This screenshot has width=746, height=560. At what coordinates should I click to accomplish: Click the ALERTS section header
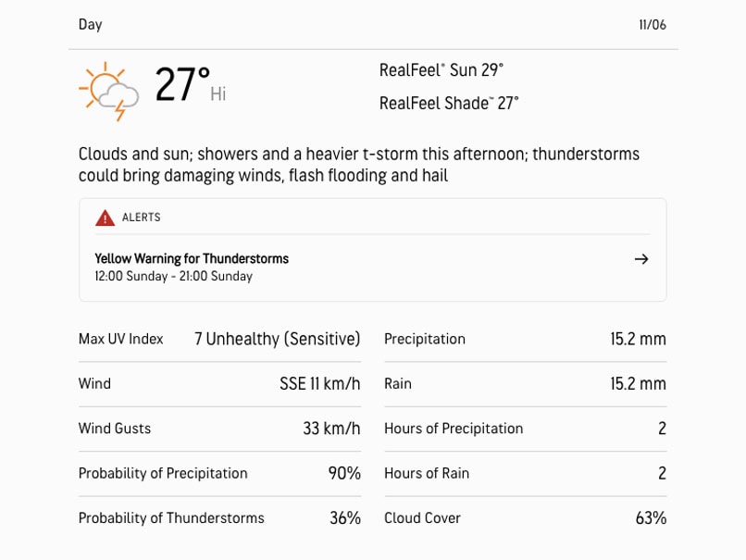point(141,218)
